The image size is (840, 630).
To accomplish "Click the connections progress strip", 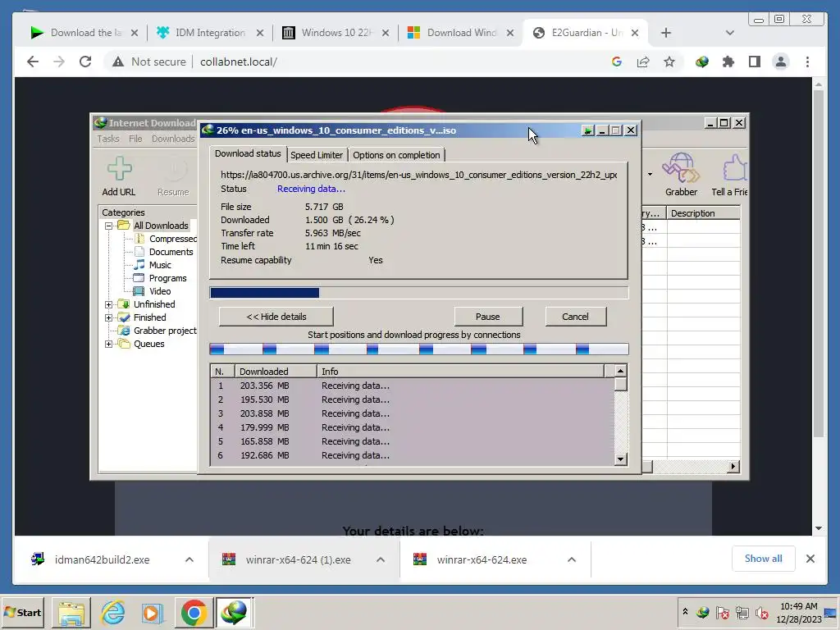I will pyautogui.click(x=419, y=349).
